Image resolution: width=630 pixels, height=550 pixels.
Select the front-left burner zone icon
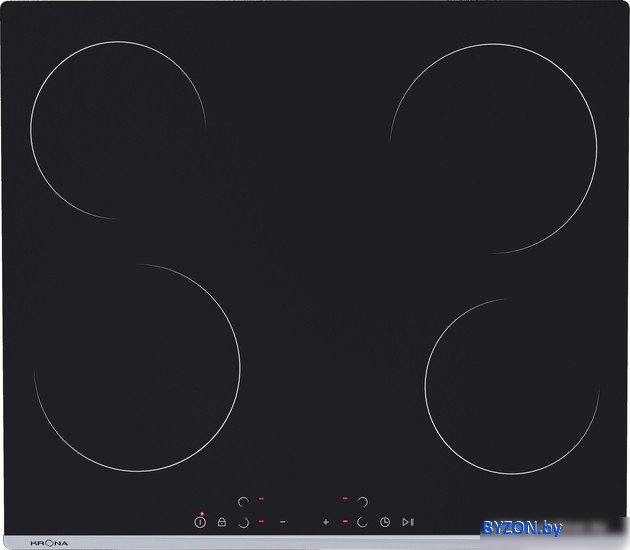(x=243, y=523)
